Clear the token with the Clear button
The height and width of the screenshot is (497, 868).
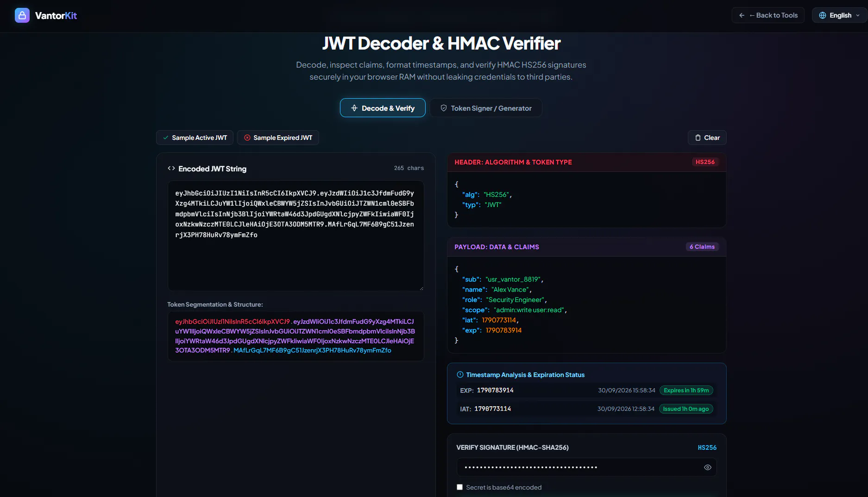coord(707,138)
